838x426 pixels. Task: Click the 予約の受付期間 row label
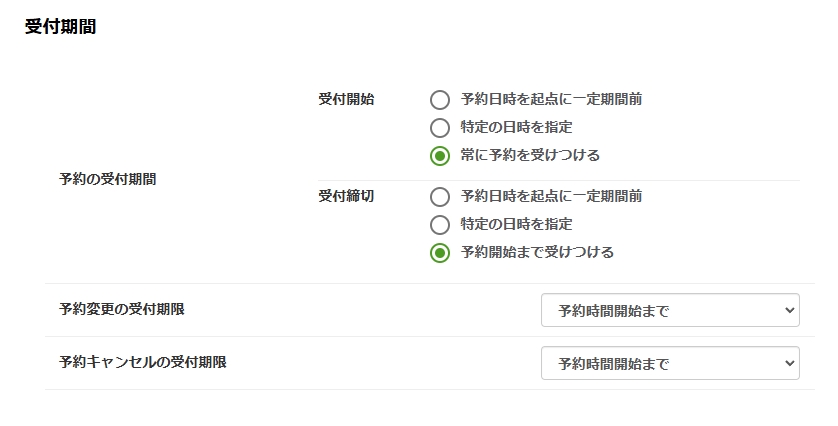[x=107, y=179]
